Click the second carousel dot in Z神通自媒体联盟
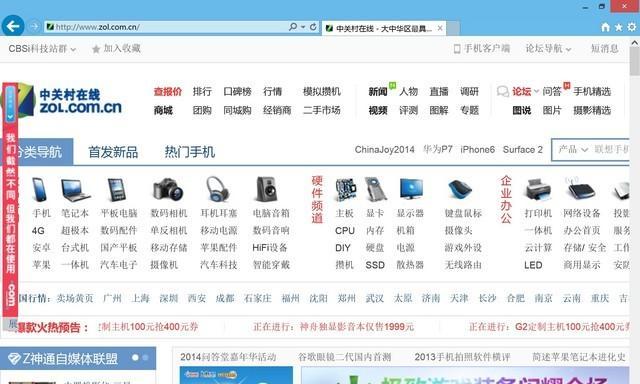The image size is (640, 384). 145,357
